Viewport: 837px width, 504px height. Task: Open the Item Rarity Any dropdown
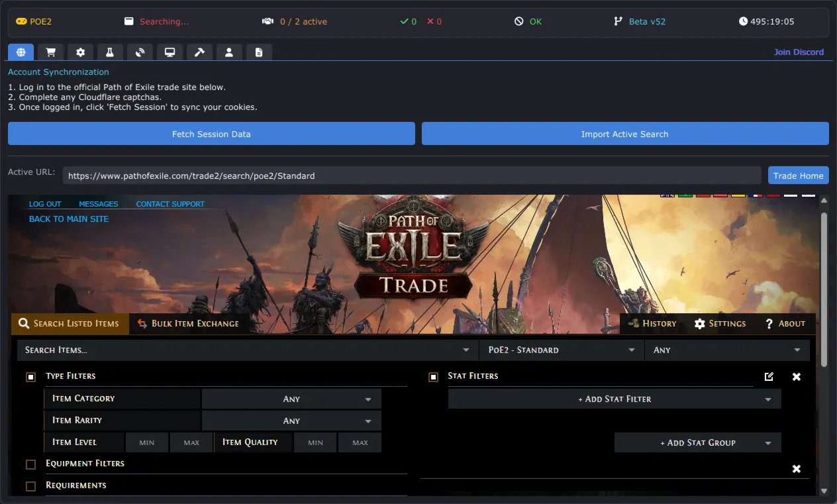coord(291,421)
